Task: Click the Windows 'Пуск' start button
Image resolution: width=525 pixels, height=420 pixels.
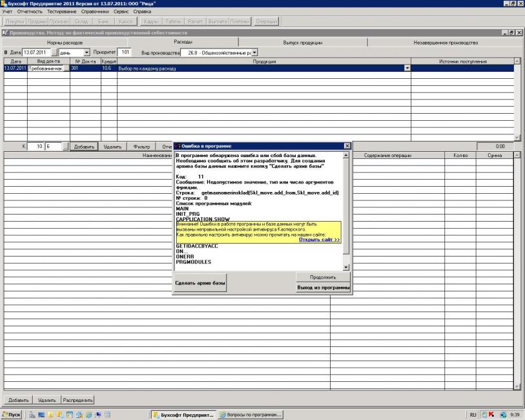Action: point(13,414)
